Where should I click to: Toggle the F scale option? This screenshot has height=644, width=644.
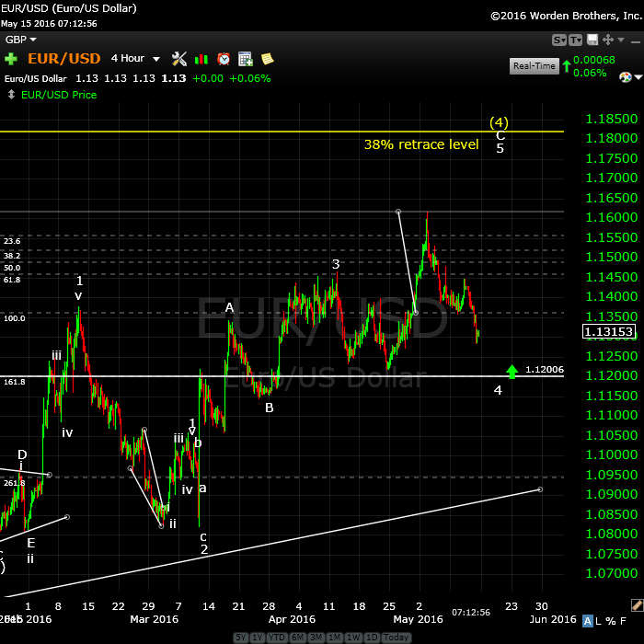coord(623,621)
